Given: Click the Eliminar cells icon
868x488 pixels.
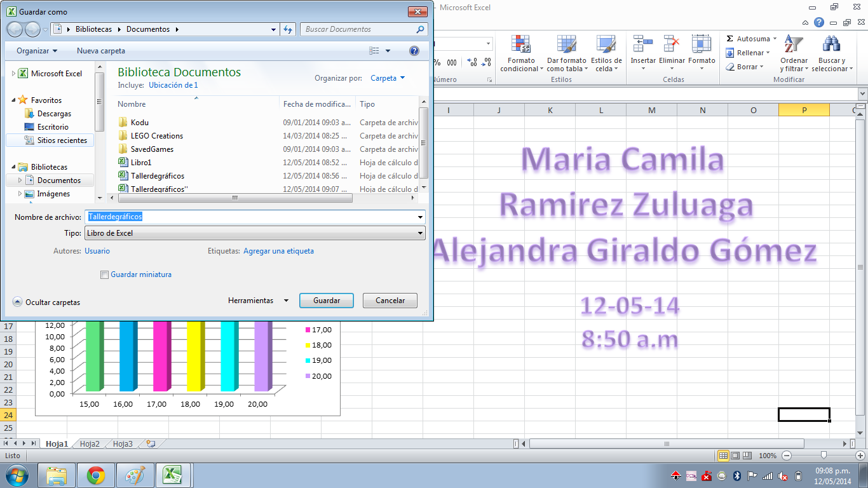Looking at the screenshot, I should (672, 44).
